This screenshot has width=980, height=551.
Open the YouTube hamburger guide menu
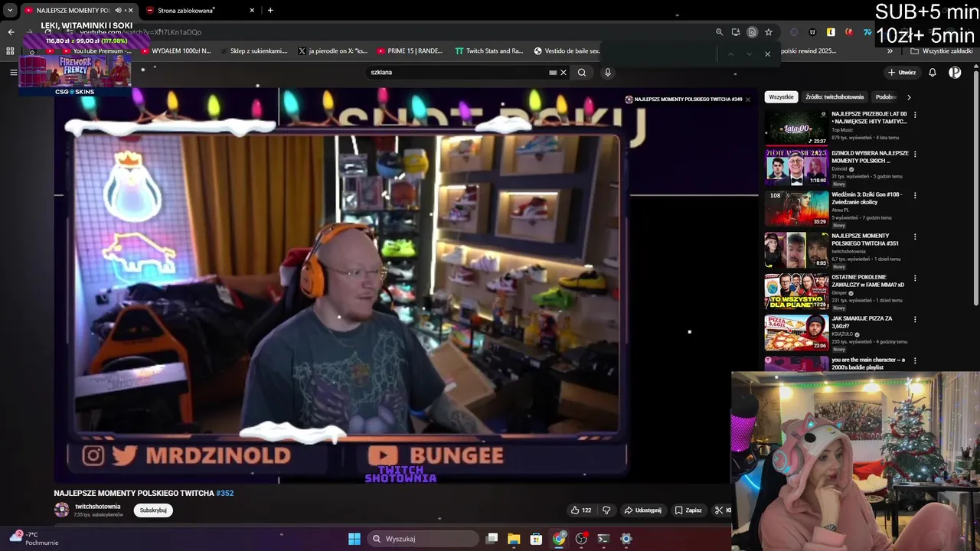[x=13, y=72]
